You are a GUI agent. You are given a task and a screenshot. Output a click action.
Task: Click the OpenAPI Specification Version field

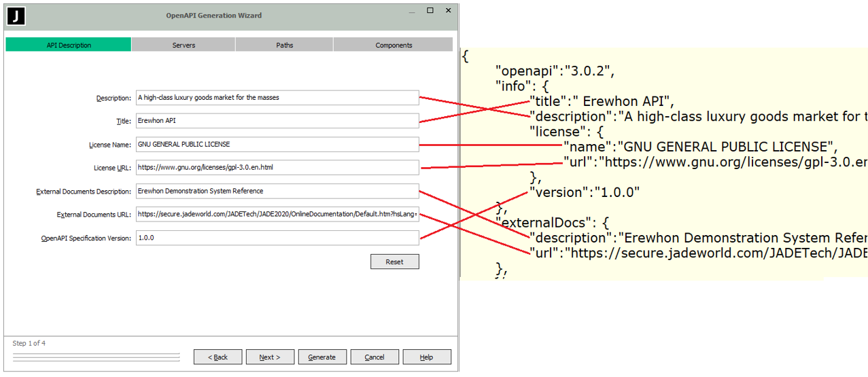point(277,238)
